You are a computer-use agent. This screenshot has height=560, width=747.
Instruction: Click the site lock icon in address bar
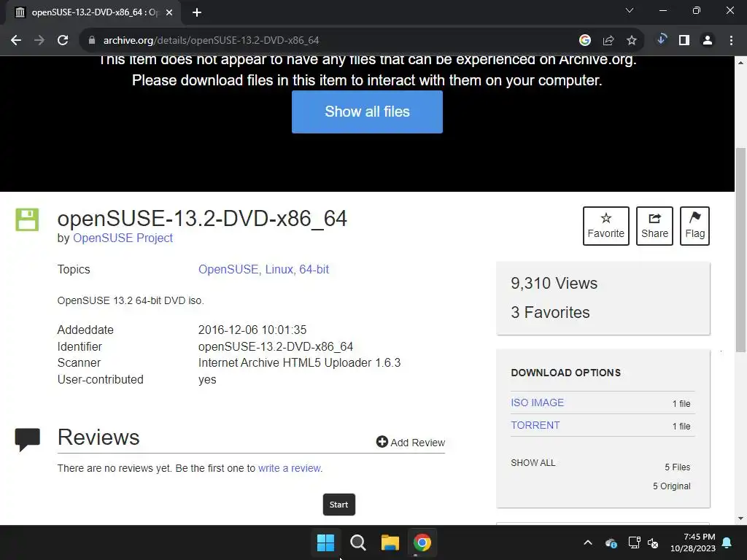point(92,41)
